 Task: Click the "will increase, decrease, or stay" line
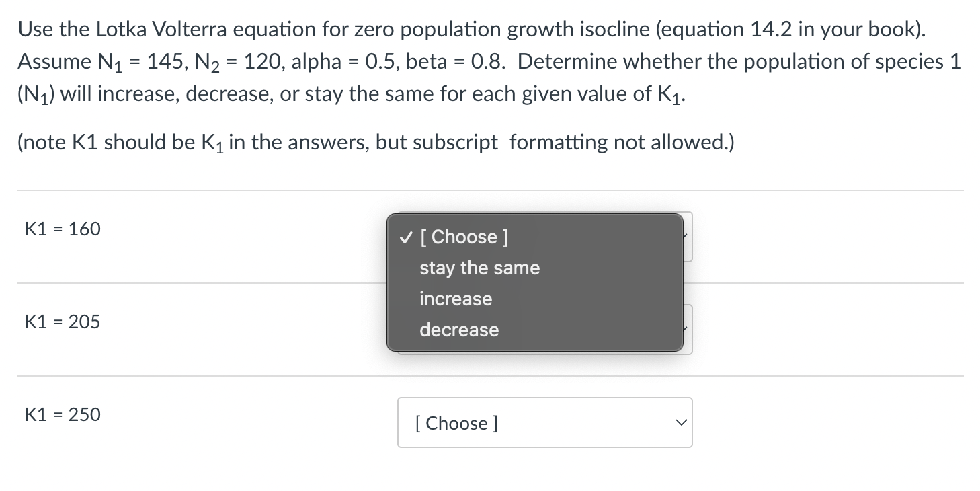[x=352, y=94]
